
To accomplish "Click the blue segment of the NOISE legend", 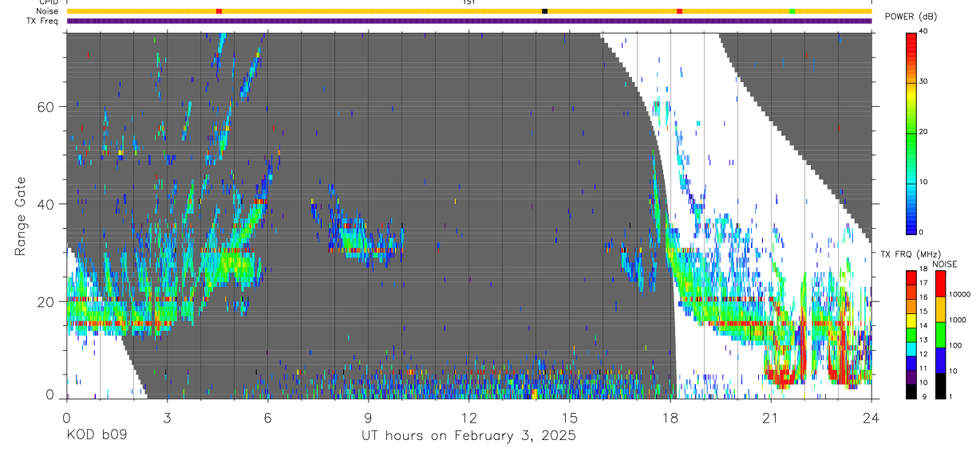I will point(940,360).
